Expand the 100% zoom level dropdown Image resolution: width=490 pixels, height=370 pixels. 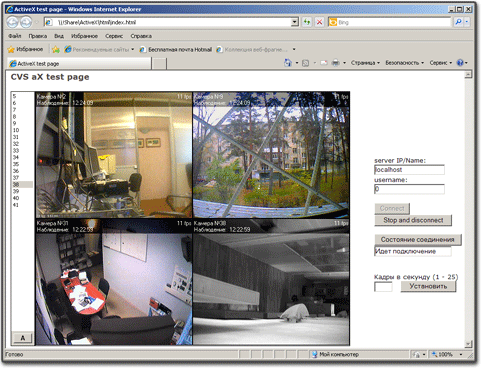pyautogui.click(x=461, y=354)
